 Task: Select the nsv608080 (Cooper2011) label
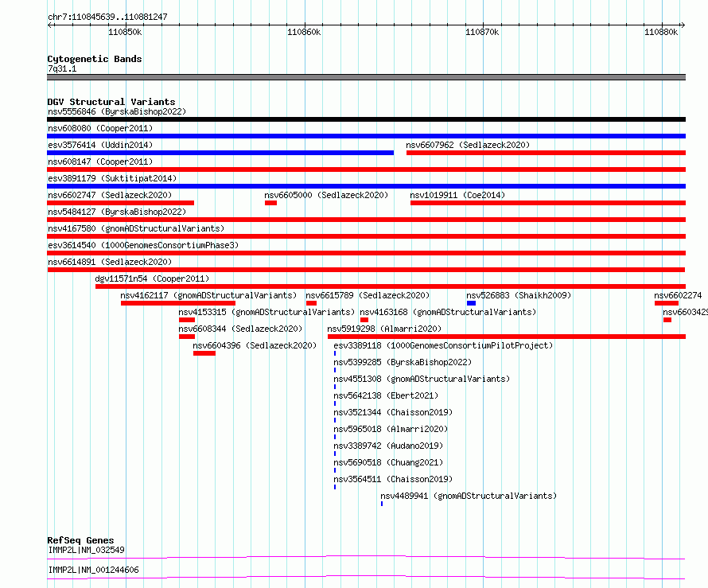click(100, 128)
